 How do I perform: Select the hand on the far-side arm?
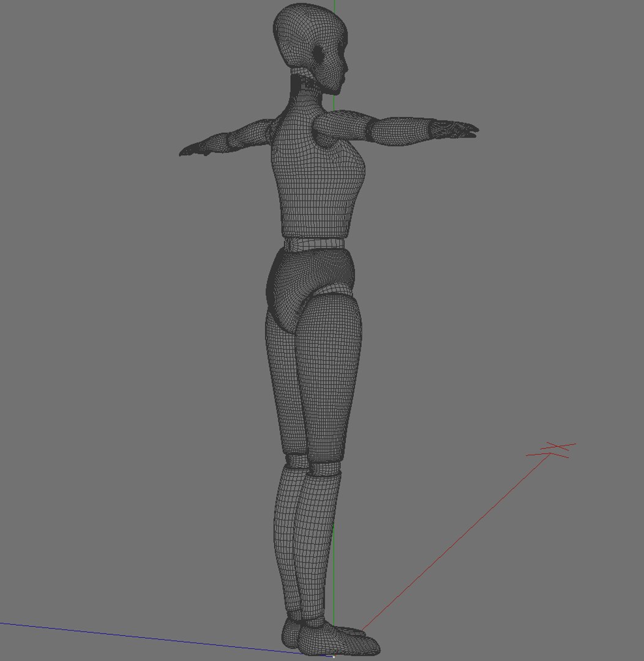click(x=195, y=148)
